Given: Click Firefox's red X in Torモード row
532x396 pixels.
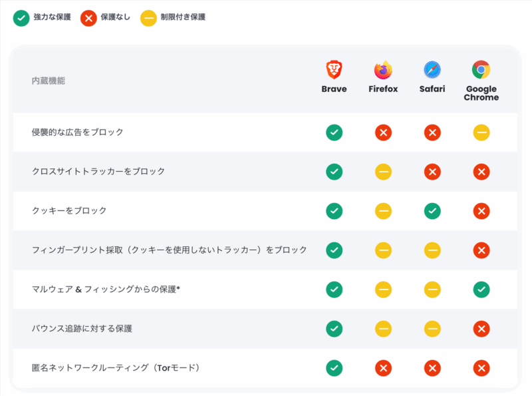Looking at the screenshot, I should (383, 368).
